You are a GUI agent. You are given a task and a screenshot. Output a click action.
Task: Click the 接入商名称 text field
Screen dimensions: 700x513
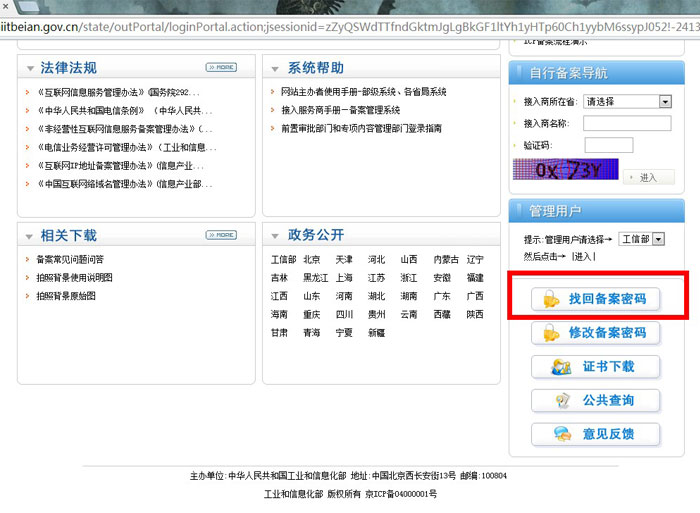pos(627,123)
